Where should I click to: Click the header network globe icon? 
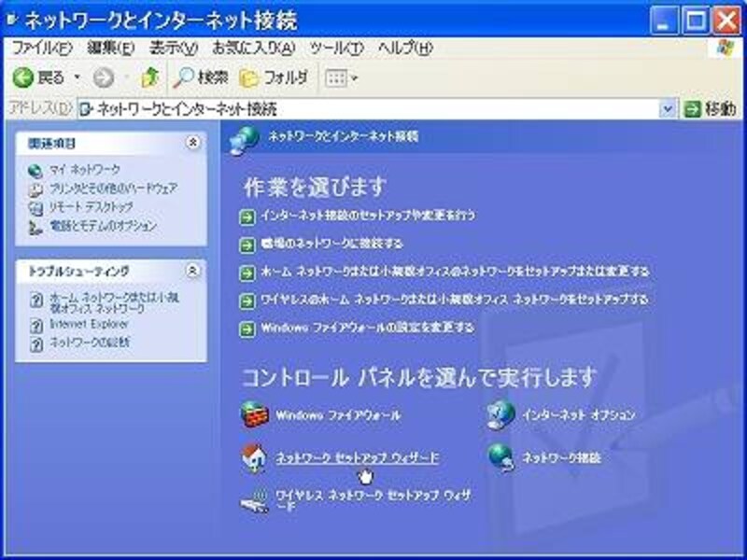point(245,139)
